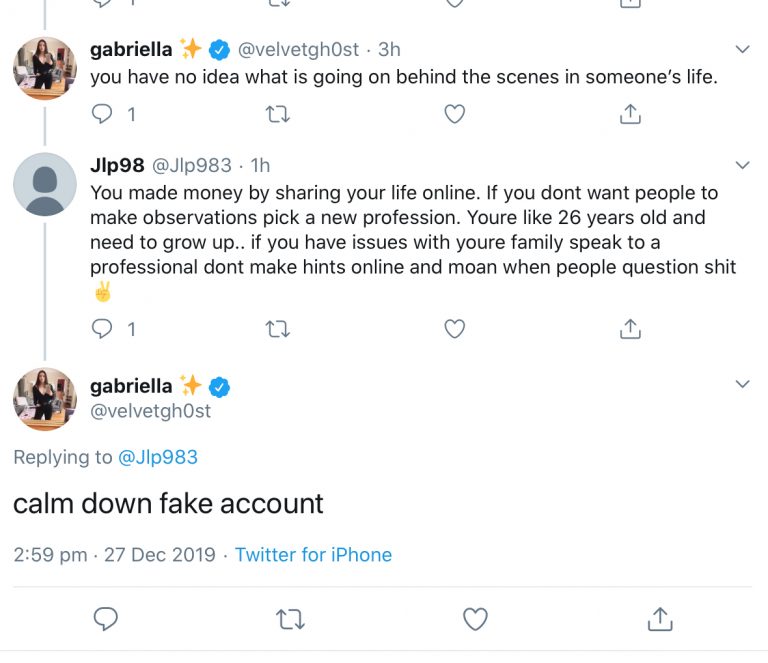Share gabriella's 'behind the scenes' tweet

point(630,114)
